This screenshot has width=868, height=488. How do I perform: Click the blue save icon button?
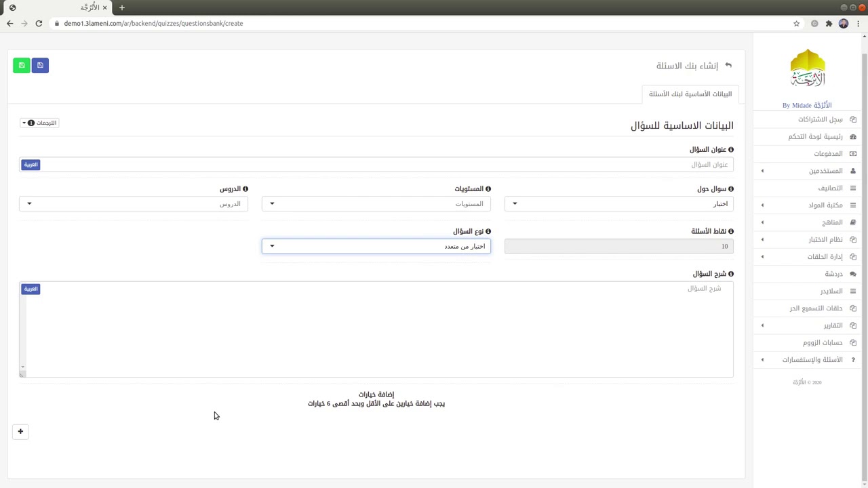coord(40,65)
